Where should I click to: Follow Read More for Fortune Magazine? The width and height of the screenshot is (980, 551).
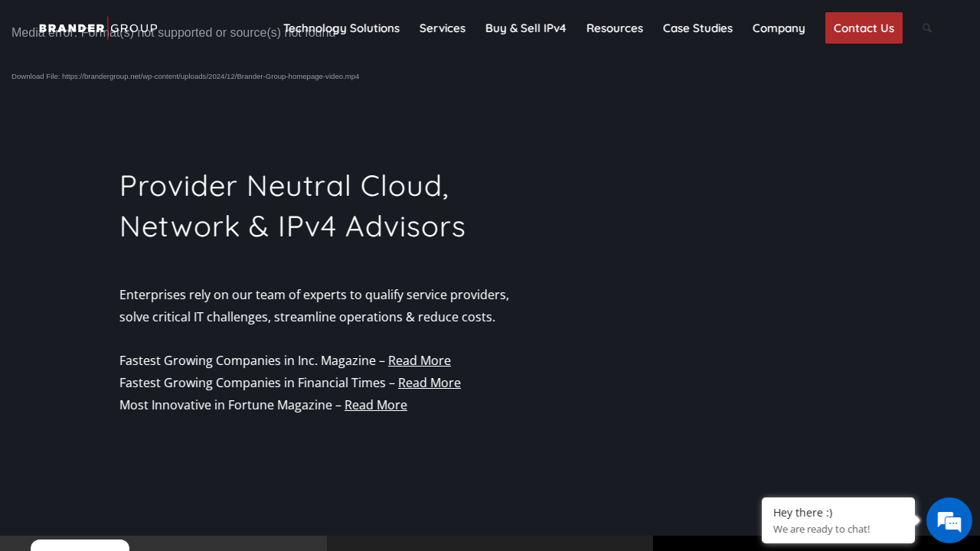pyautogui.click(x=376, y=405)
